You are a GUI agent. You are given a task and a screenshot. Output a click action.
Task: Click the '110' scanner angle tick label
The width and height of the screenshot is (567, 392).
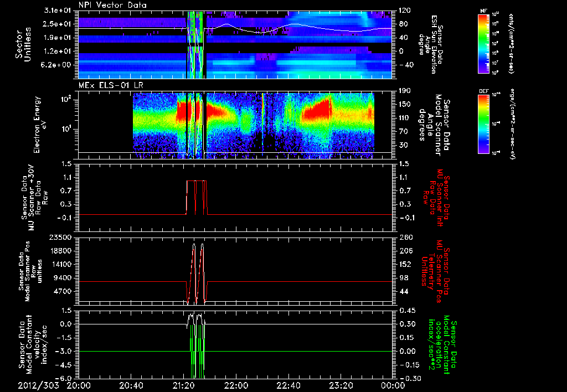click(x=405, y=118)
